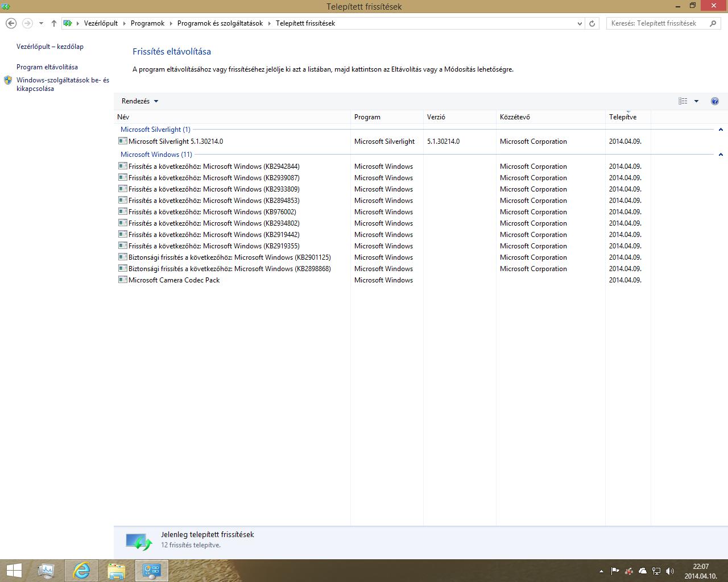This screenshot has height=582, width=728.
Task: Open Program eltávolítása link
Action: [47, 67]
